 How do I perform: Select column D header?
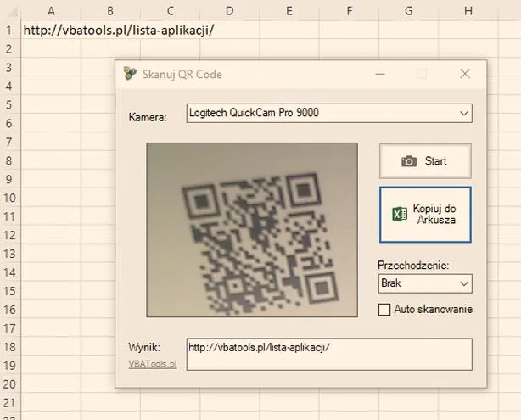(x=230, y=11)
